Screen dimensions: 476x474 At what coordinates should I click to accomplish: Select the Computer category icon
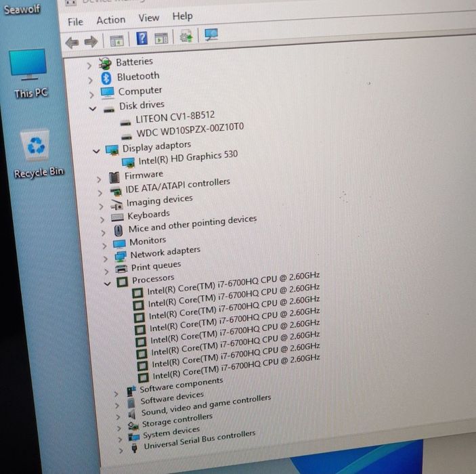click(x=108, y=93)
